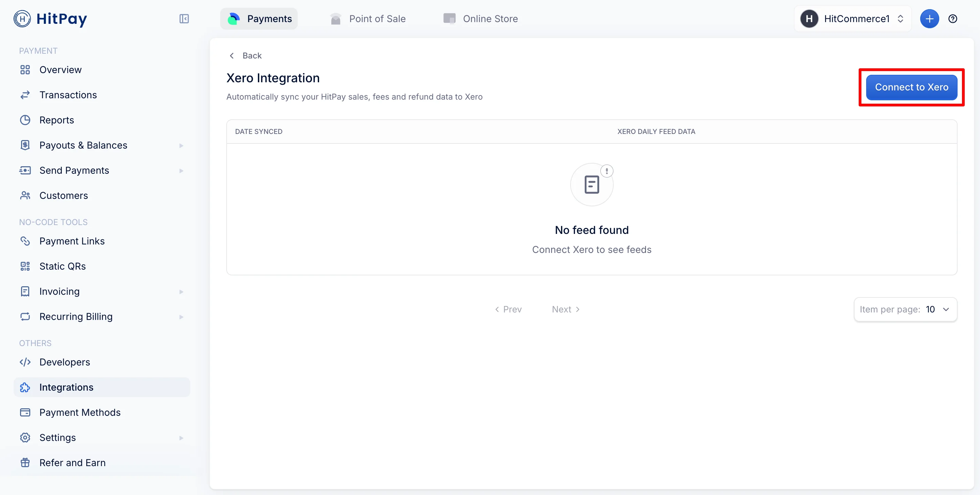980x495 pixels.
Task: Select Integrations in the sidebar
Action: [102, 387]
